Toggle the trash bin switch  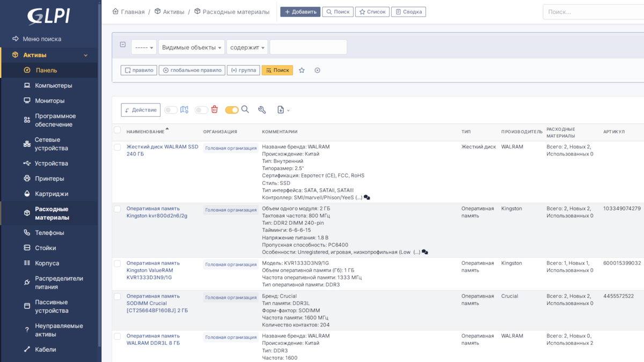(x=201, y=110)
